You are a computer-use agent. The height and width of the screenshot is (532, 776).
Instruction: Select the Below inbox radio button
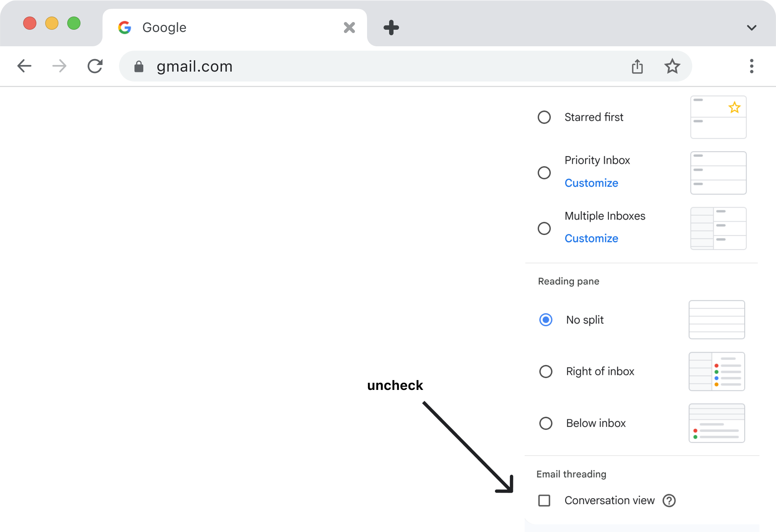coord(546,423)
